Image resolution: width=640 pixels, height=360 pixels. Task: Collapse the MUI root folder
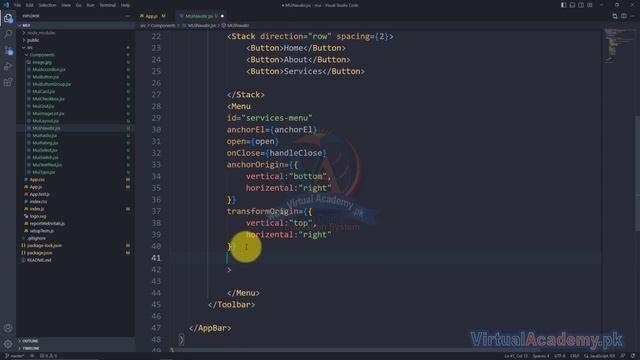pos(76,25)
